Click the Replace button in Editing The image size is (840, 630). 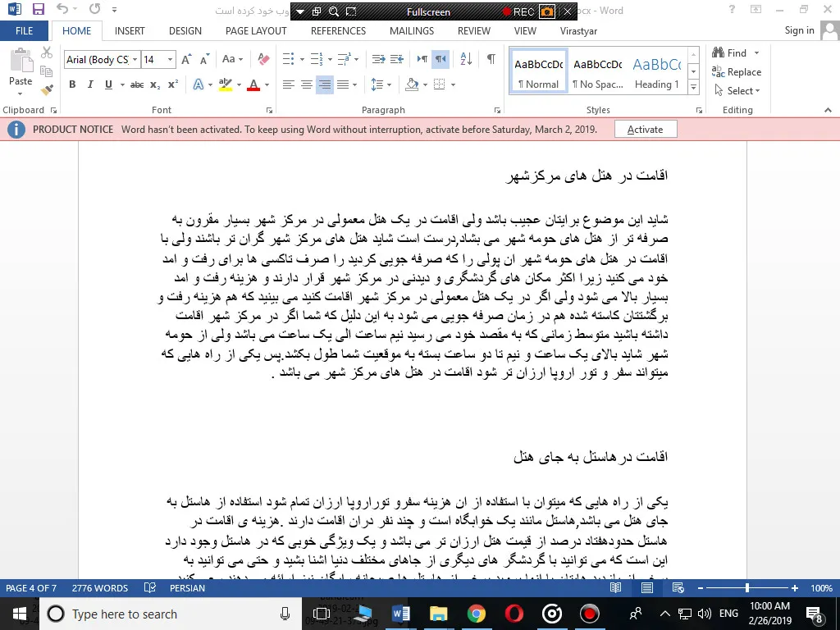tap(737, 71)
